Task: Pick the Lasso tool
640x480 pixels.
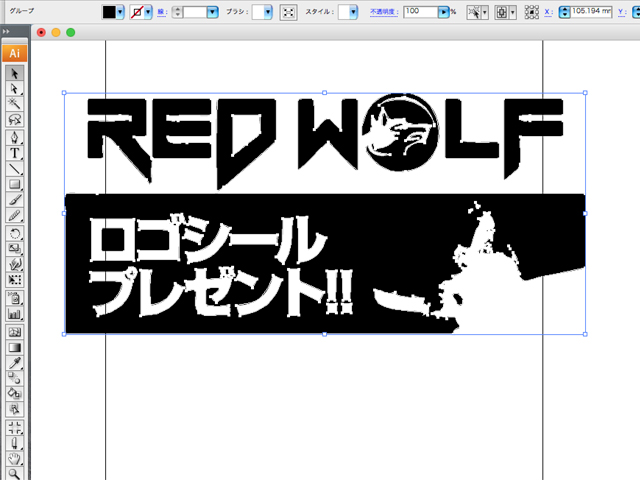Action: coord(15,119)
